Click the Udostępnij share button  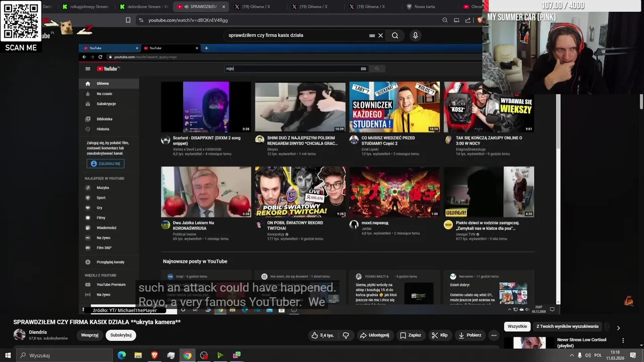pos(374,335)
